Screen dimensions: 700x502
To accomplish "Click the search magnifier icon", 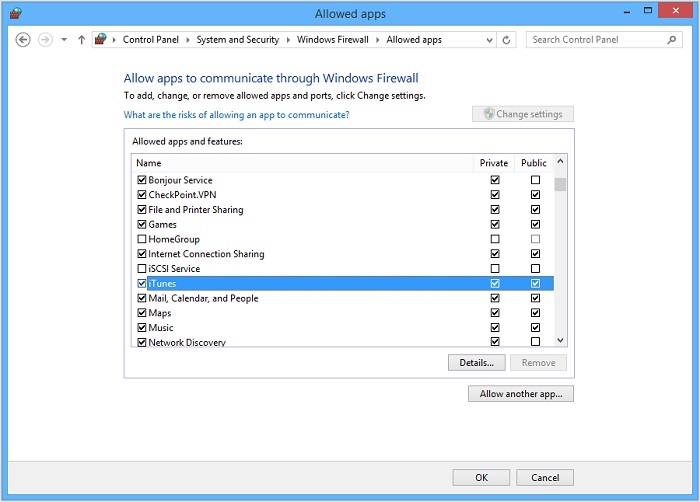I will [671, 40].
